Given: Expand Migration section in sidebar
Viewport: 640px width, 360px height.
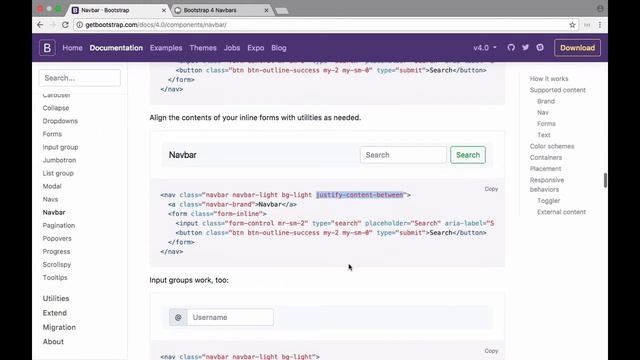Looking at the screenshot, I should (x=59, y=327).
